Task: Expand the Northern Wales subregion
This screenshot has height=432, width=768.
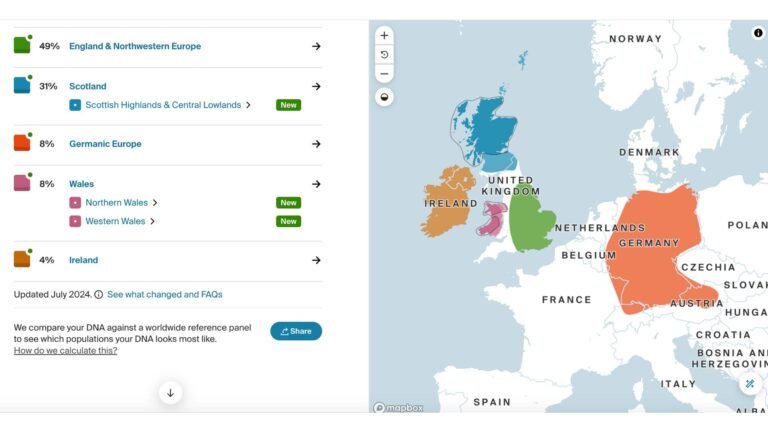Action: tap(121, 203)
